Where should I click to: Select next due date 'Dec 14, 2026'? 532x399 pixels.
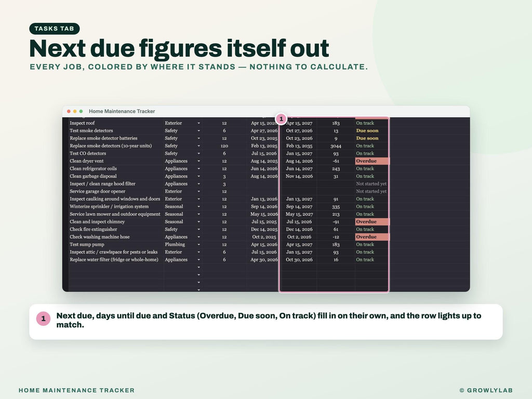coord(299,229)
